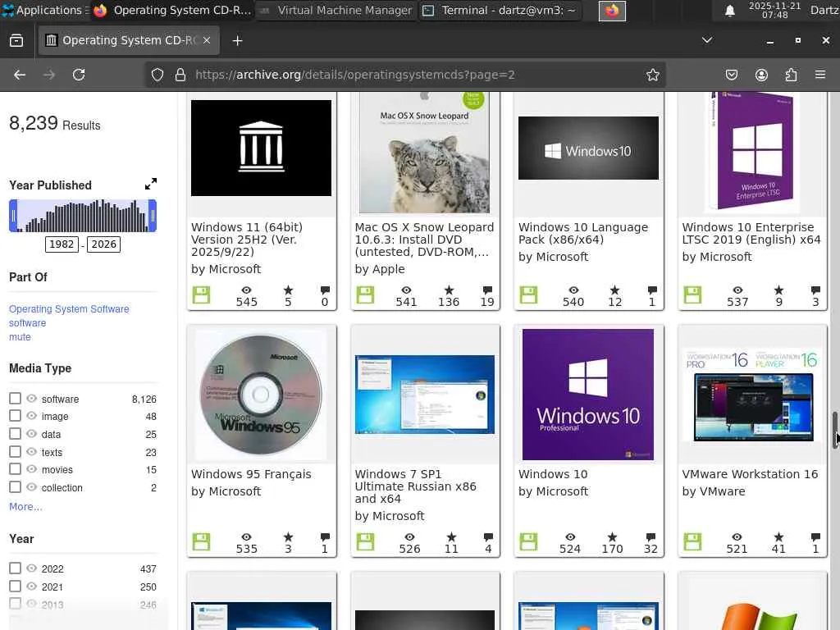This screenshot has height=630, width=840.
Task: Check the 2021 year checkbox
Action: (15, 586)
